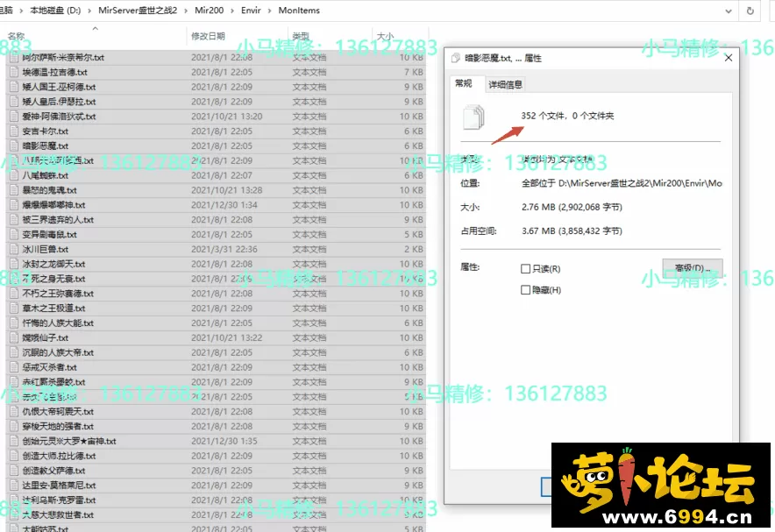Viewport: 775px width, 532px height.
Task: Click the file icon of 阿尔萨斯·米奈希尔.txt
Action: click(14, 58)
